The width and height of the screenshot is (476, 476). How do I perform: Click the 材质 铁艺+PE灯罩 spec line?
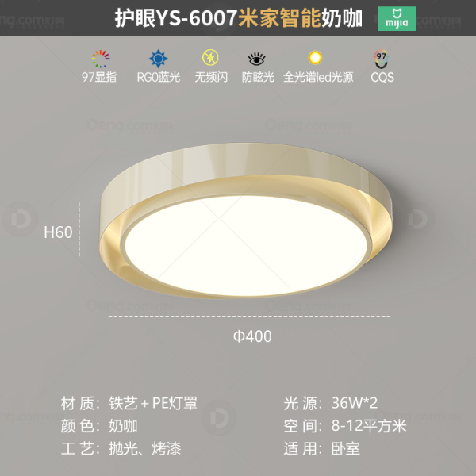point(129,404)
